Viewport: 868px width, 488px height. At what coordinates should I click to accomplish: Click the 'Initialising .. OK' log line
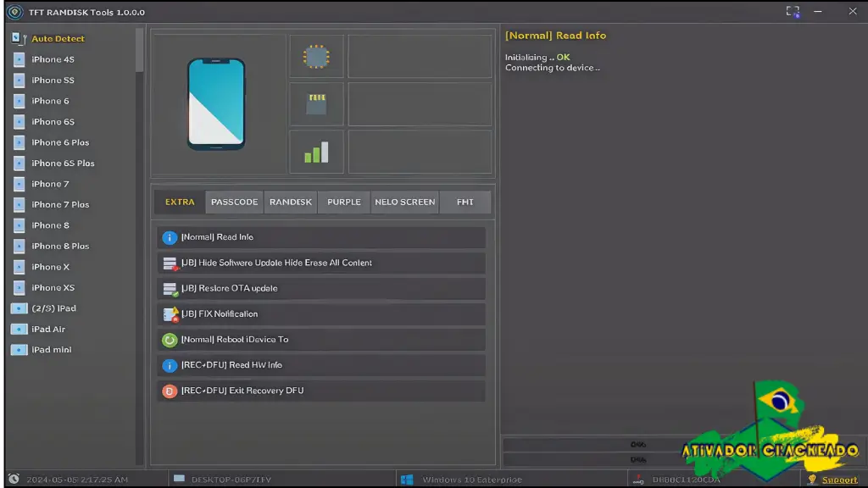tap(537, 57)
